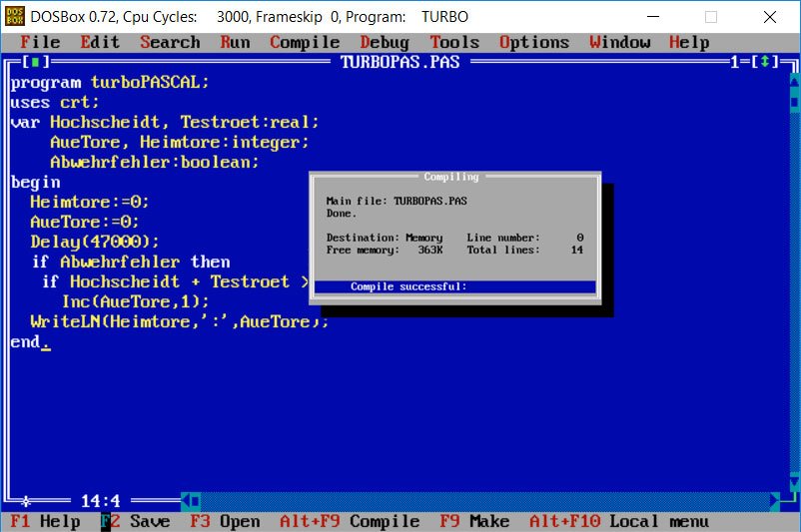Screen dimensions: 801x532
Task: Click 'if Abwehrfehler then' line
Action: click(x=130, y=262)
